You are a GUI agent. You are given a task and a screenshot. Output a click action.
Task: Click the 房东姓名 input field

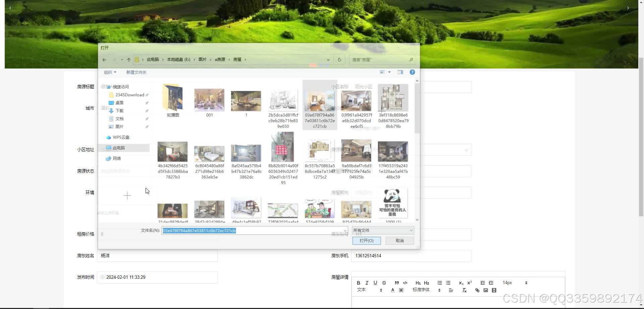click(x=157, y=256)
